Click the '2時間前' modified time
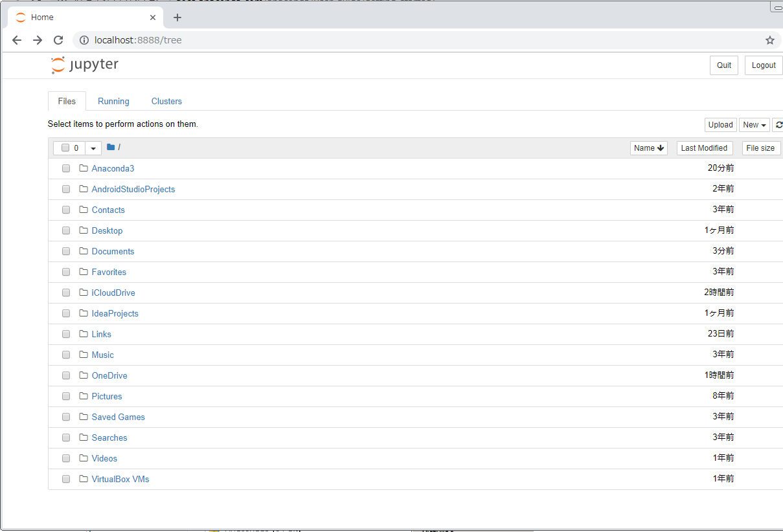Screen dimensions: 783x532 tap(719, 293)
